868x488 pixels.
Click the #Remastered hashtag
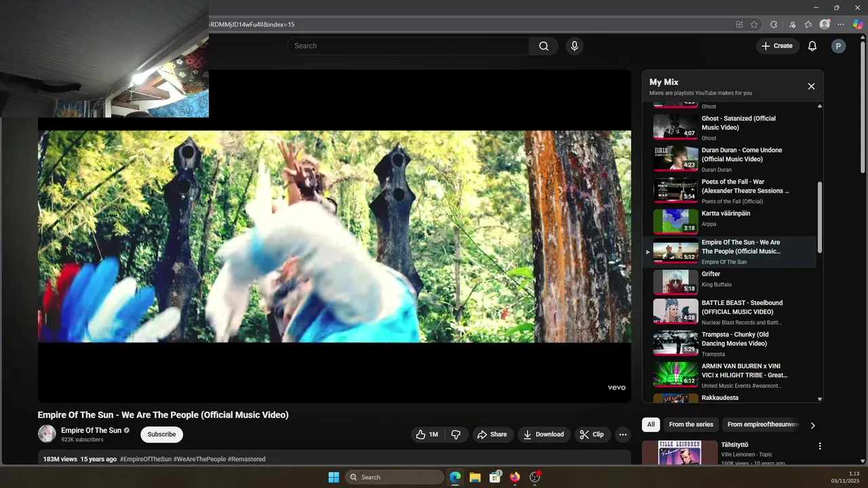[247, 460]
